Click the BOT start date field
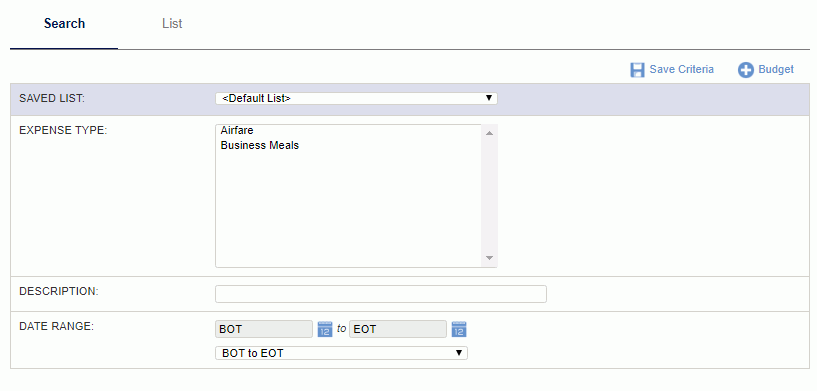The width and height of the screenshot is (817, 391). tap(264, 329)
